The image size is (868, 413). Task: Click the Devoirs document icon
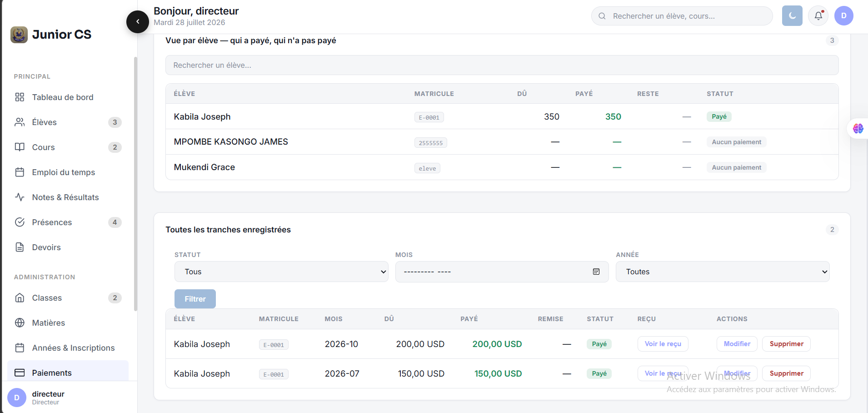[20, 247]
